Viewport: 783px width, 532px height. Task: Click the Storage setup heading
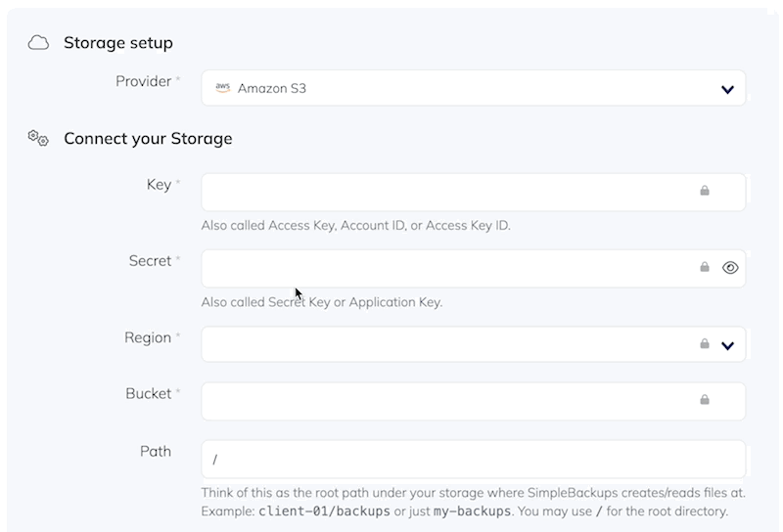coord(118,43)
